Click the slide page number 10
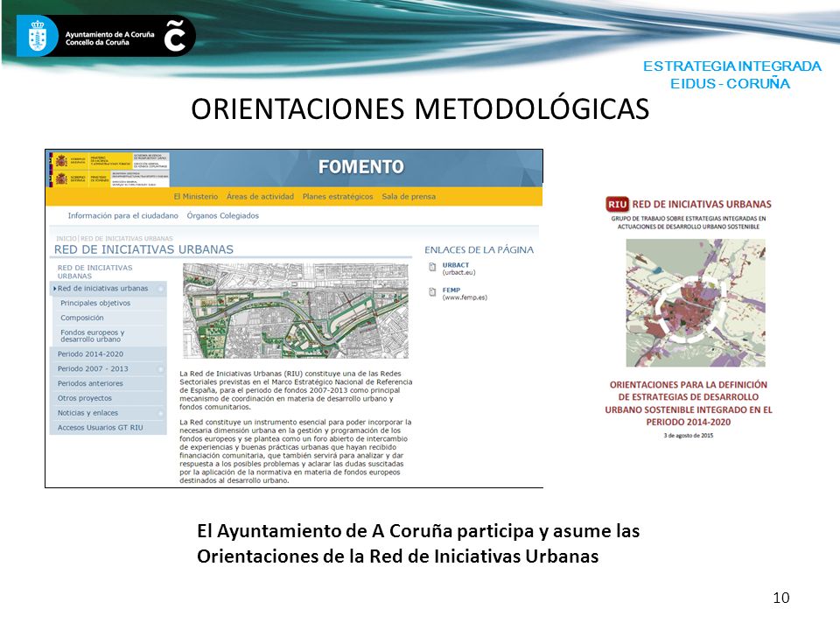The width and height of the screenshot is (840, 630). 781,598
